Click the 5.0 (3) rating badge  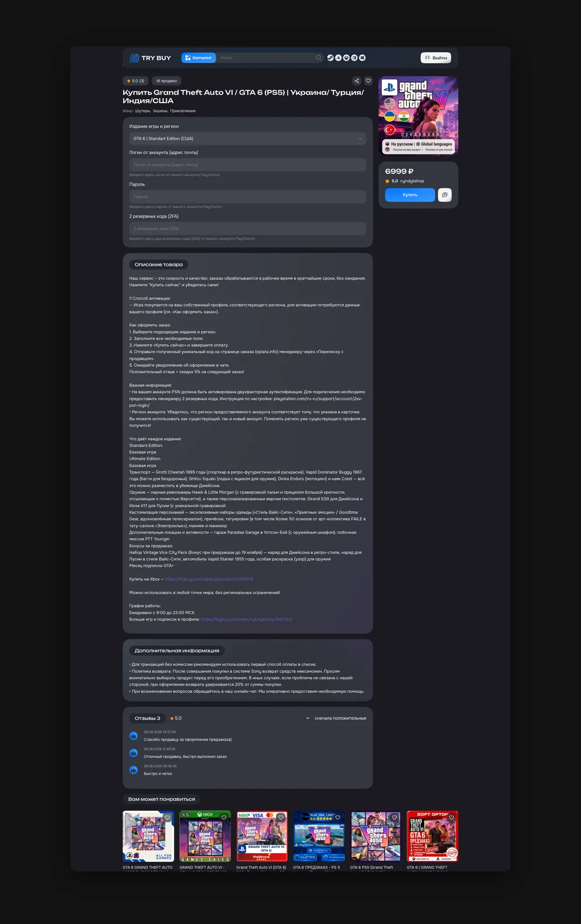pyautogui.click(x=135, y=81)
